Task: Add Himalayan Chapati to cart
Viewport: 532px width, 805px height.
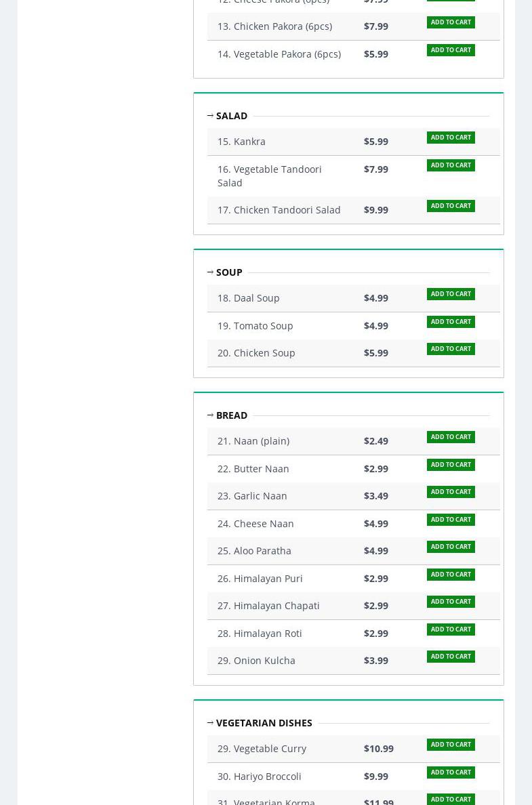Action: [451, 602]
